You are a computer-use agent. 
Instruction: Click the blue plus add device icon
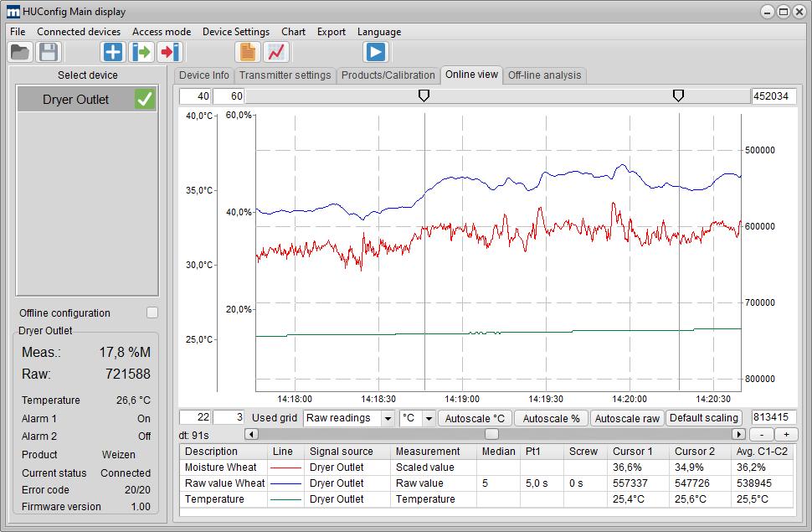(112, 52)
